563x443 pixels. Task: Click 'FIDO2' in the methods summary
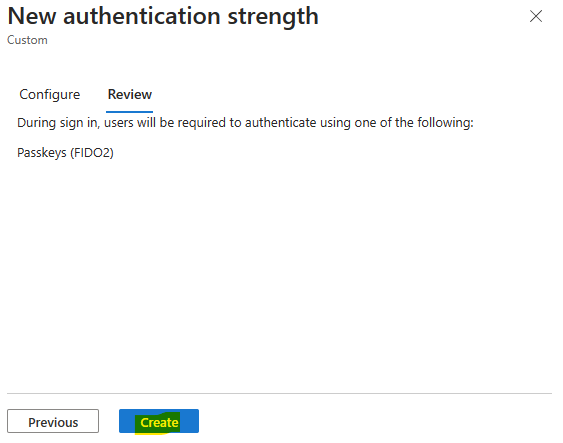[x=92, y=153]
